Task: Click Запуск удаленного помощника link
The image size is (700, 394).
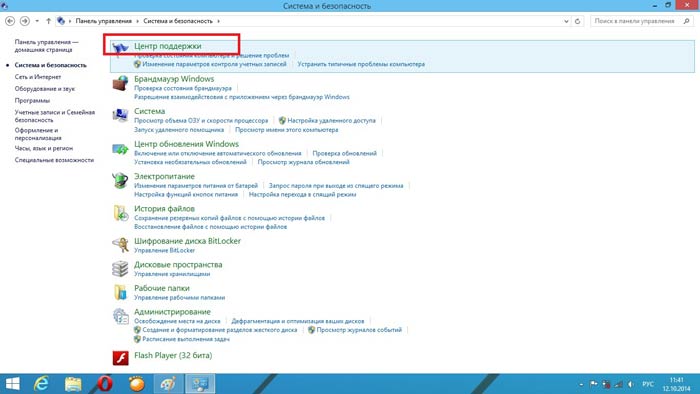Action: tap(179, 130)
